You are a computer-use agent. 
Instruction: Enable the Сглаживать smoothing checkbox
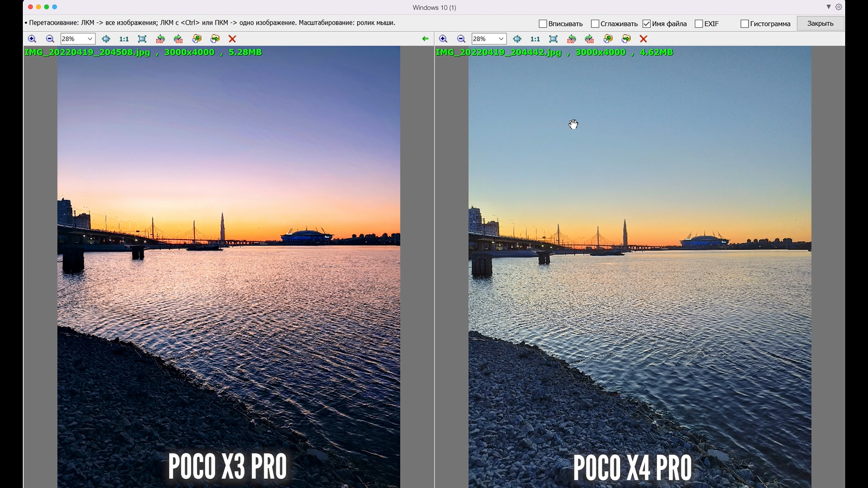(x=595, y=24)
